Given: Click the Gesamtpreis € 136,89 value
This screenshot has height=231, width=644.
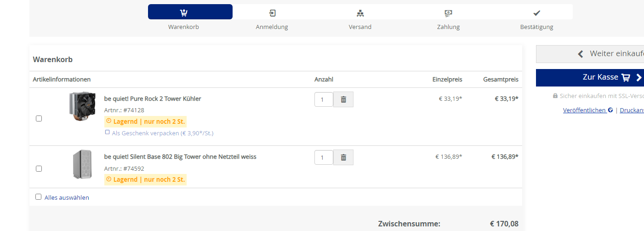Looking at the screenshot, I should pos(505,156).
